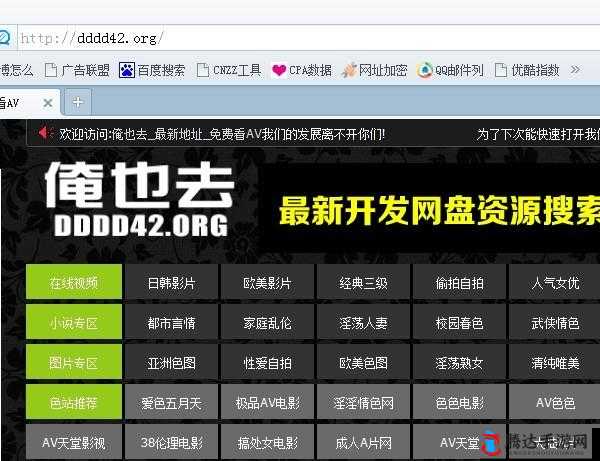Screen dimensions: 600x461
Task: Open the AV天堂影视 link
Action: (74, 441)
